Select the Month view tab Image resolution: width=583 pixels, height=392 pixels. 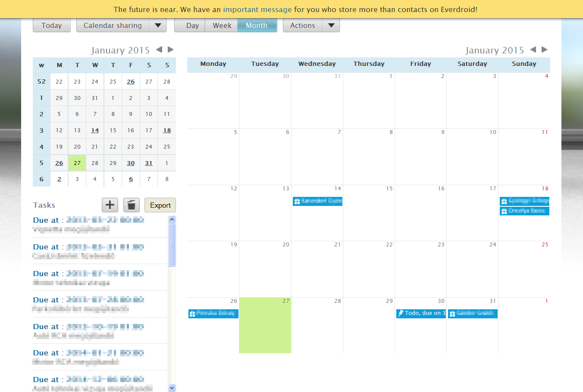pos(257,25)
